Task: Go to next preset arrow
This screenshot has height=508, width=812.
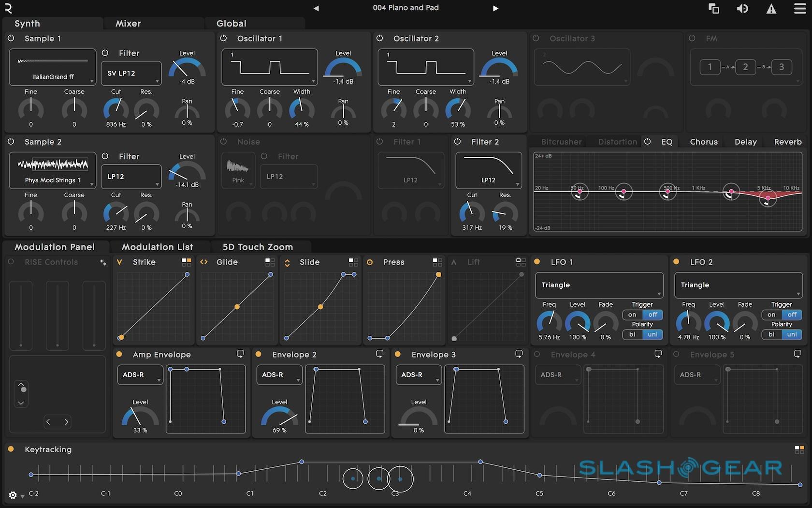Action: 495,8
